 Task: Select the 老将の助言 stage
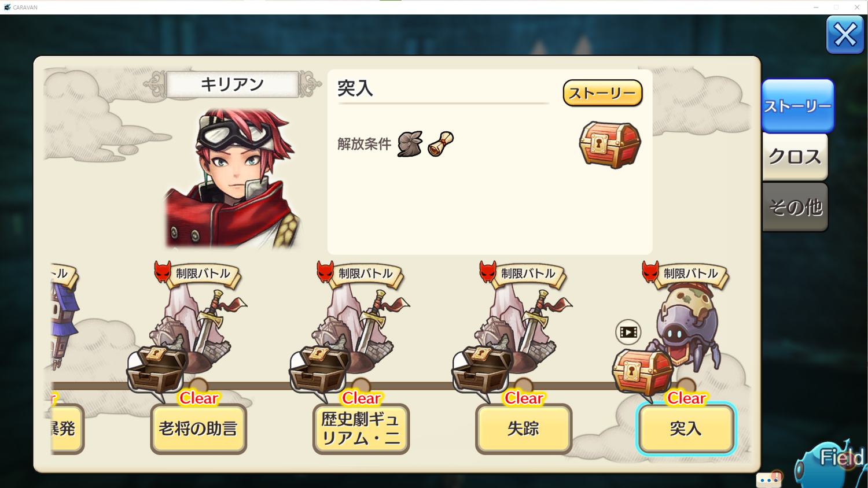[x=198, y=428]
